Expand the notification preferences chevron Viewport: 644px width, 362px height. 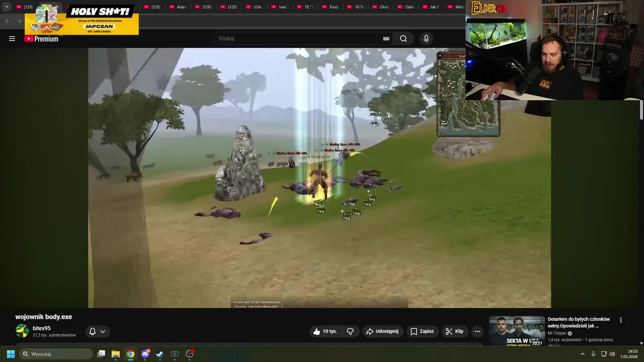pos(103,331)
